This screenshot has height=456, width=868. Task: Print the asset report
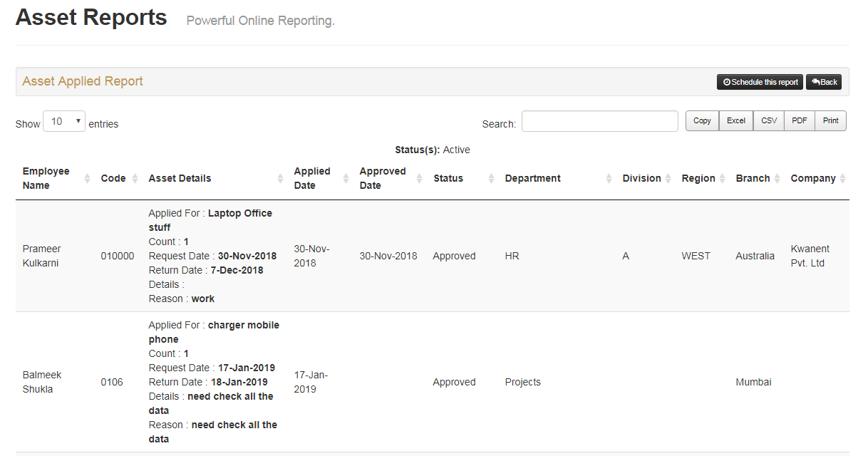click(x=831, y=121)
